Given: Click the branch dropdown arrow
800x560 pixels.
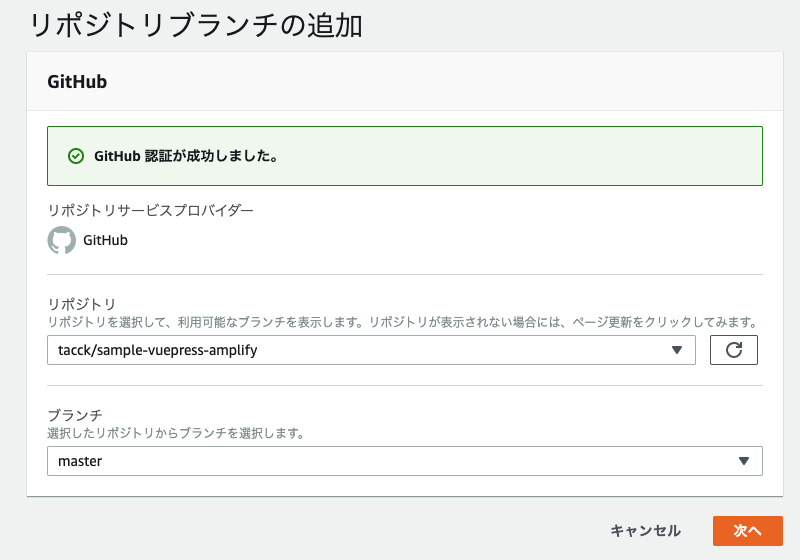Looking at the screenshot, I should click(x=744, y=461).
